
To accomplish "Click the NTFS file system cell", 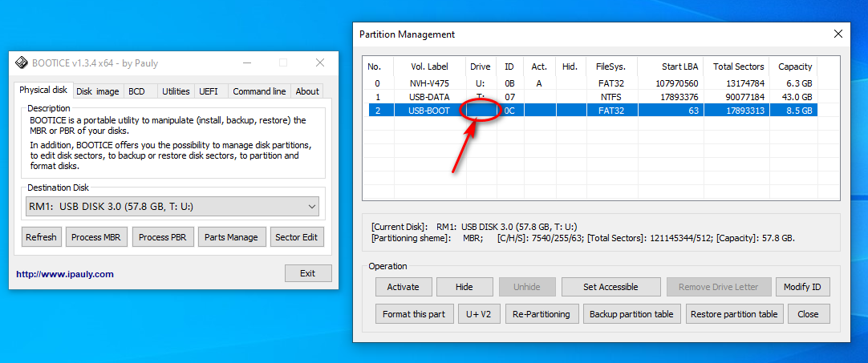I will pyautogui.click(x=611, y=97).
